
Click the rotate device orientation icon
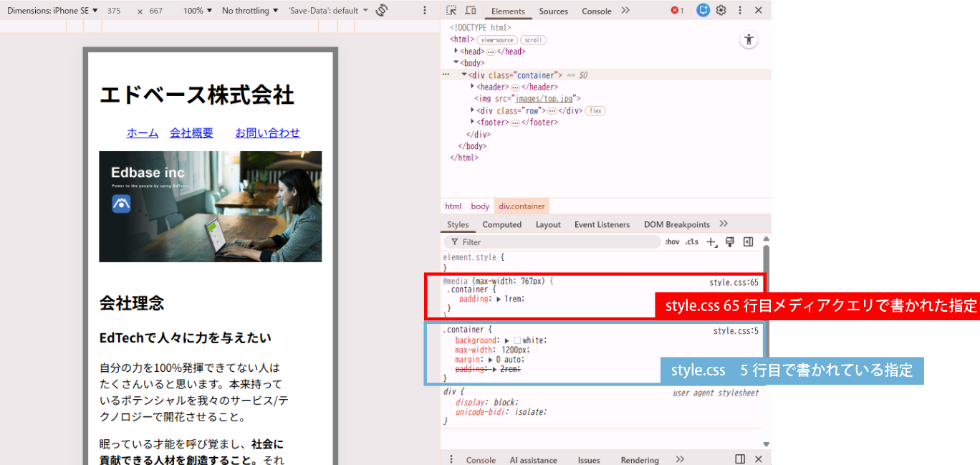click(x=382, y=11)
